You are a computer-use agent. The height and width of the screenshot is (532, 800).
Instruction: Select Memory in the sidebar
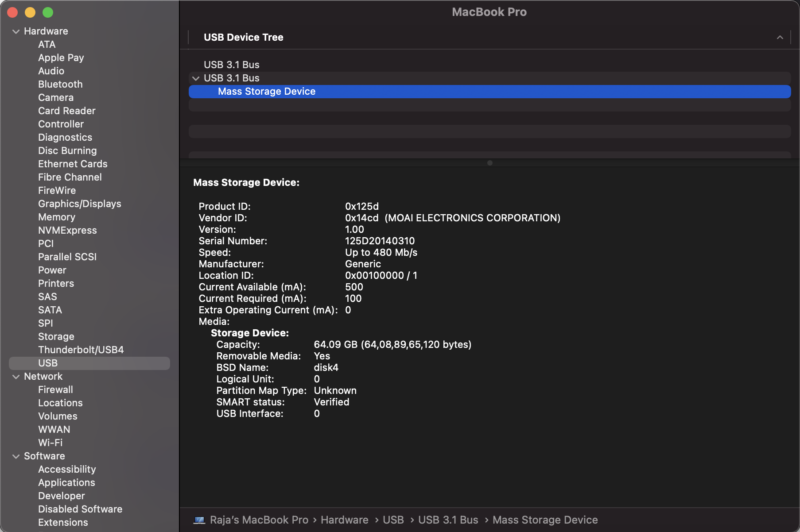pyautogui.click(x=57, y=217)
